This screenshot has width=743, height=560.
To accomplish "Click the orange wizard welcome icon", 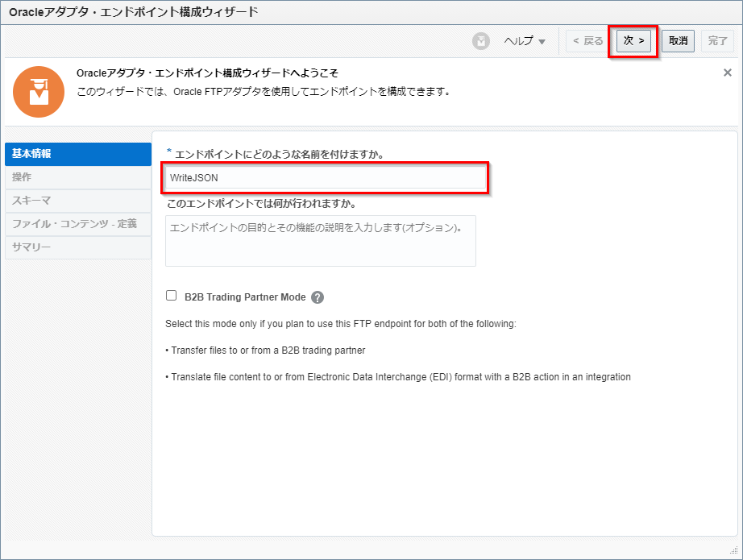I will 39,91.
